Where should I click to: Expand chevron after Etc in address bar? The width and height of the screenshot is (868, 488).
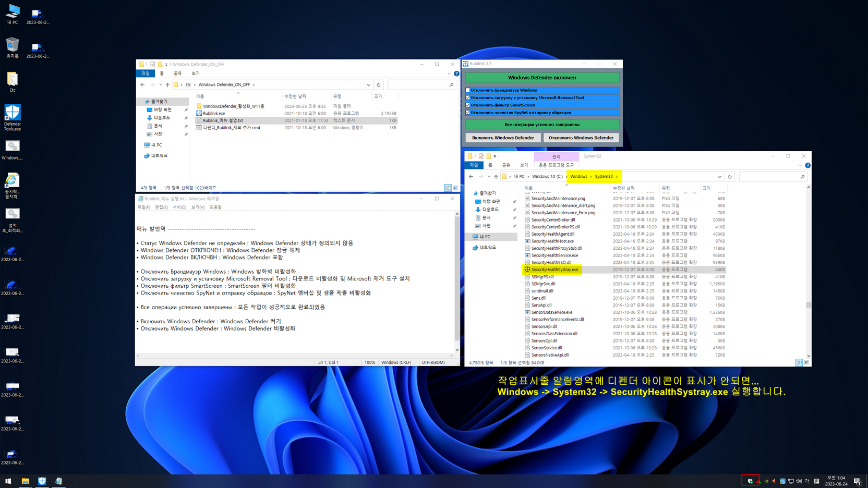click(195, 84)
